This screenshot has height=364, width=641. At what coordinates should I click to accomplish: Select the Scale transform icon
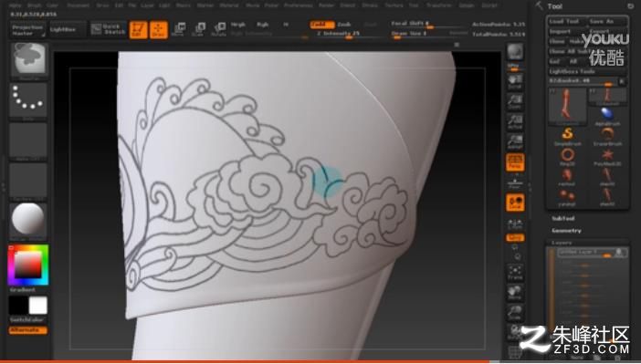point(198,29)
